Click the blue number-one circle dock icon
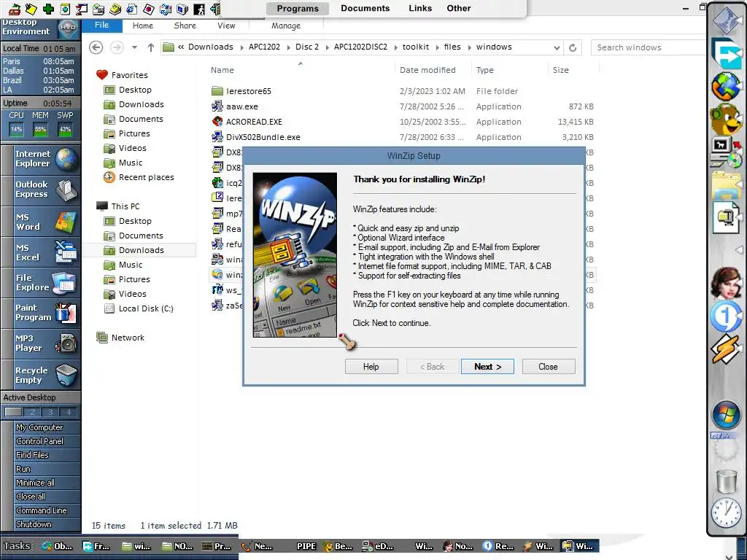This screenshot has height=560, width=747. [725, 316]
